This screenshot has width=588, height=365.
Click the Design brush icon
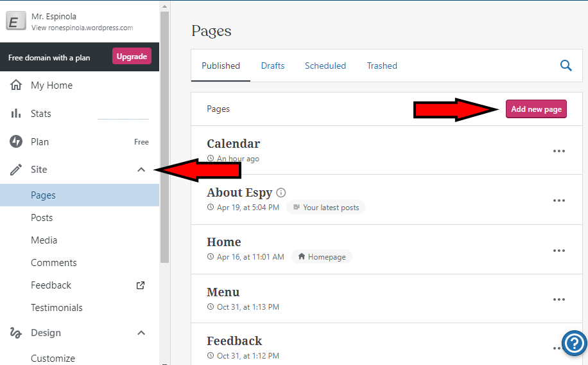coord(16,333)
